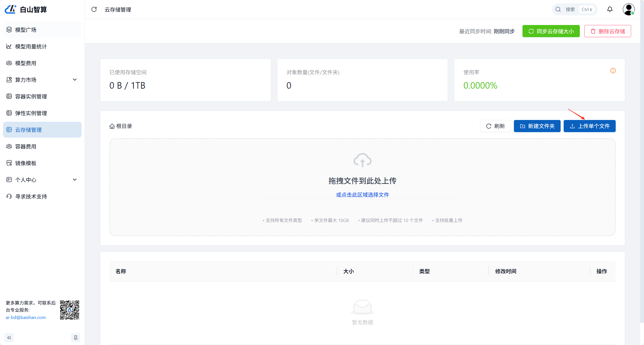Image resolution: width=644 pixels, height=345 pixels.
Task: Click the 或点击此区域选择文件 link
Action: (362, 194)
